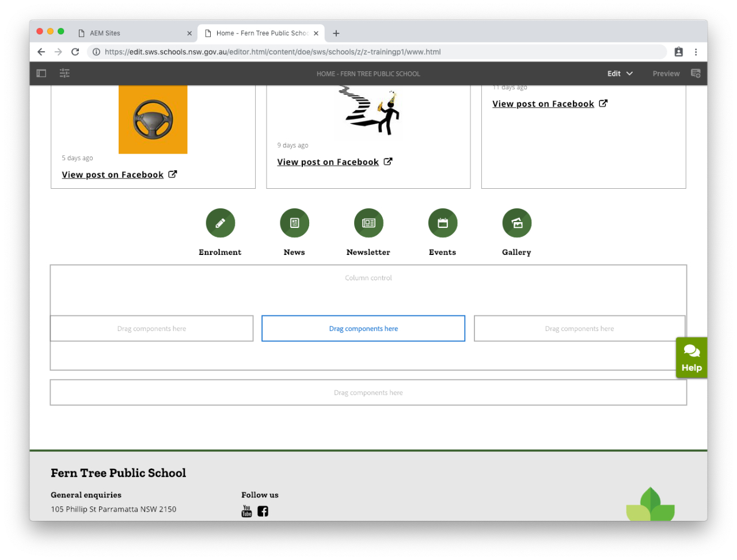Viewport: 737px width, 560px height.
Task: Click the News round icon
Action: pos(294,223)
